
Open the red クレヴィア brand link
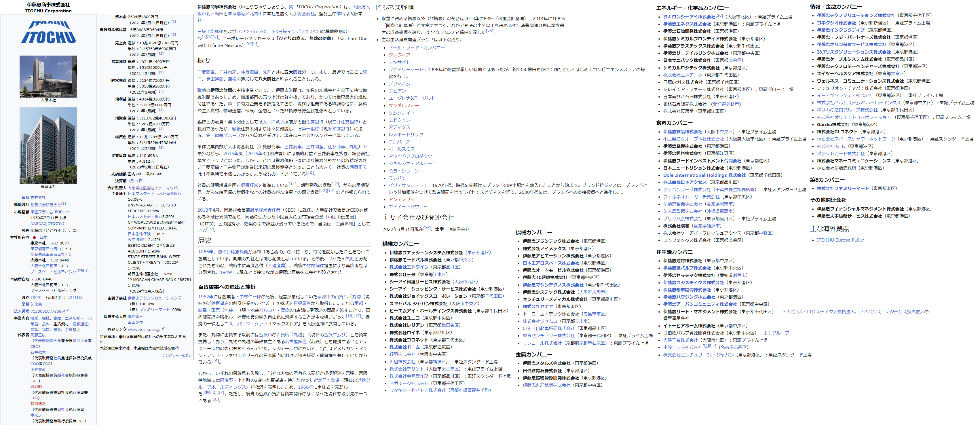pyautogui.click(x=399, y=55)
